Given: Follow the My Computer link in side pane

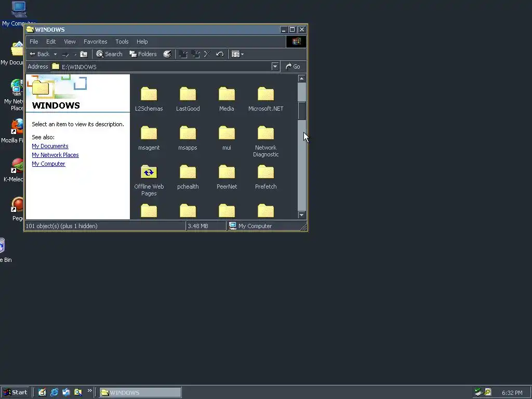Looking at the screenshot, I should point(48,164).
